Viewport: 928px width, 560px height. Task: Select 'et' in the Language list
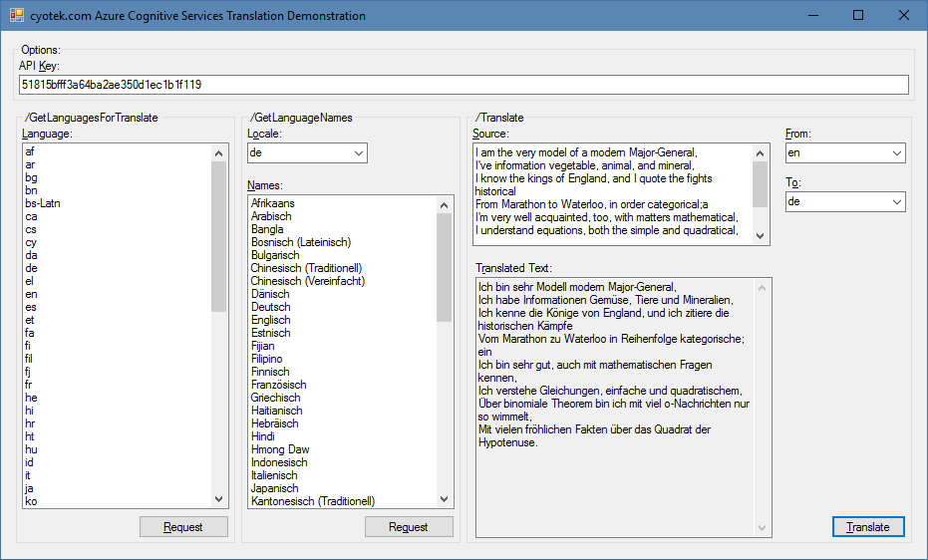118,321
